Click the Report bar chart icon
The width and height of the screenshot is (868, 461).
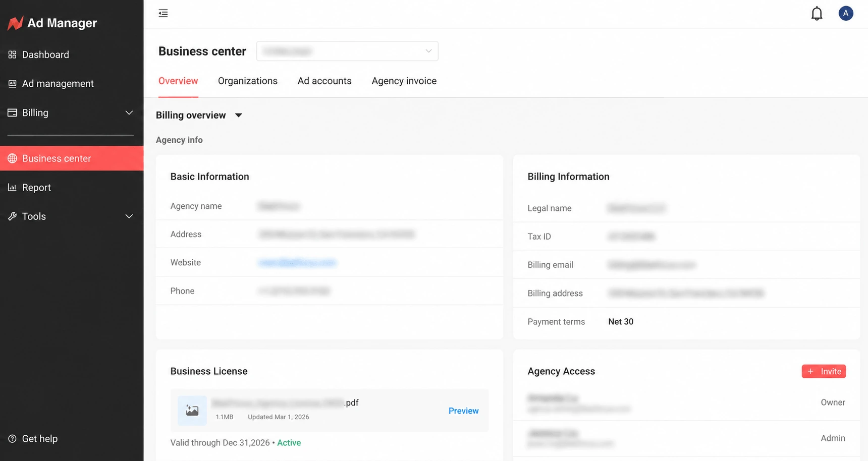coord(13,187)
